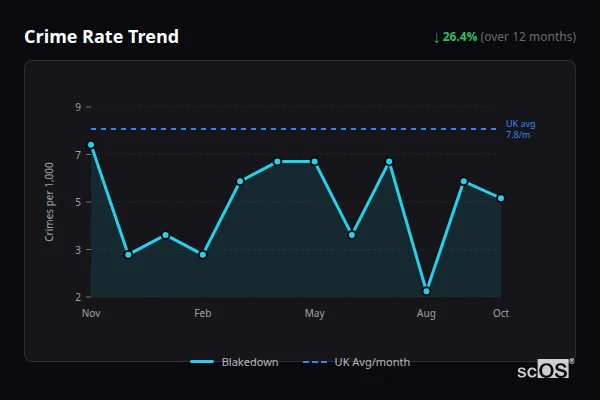Click the y-axis value 3
The width and height of the screenshot is (600, 400).
pos(78,250)
